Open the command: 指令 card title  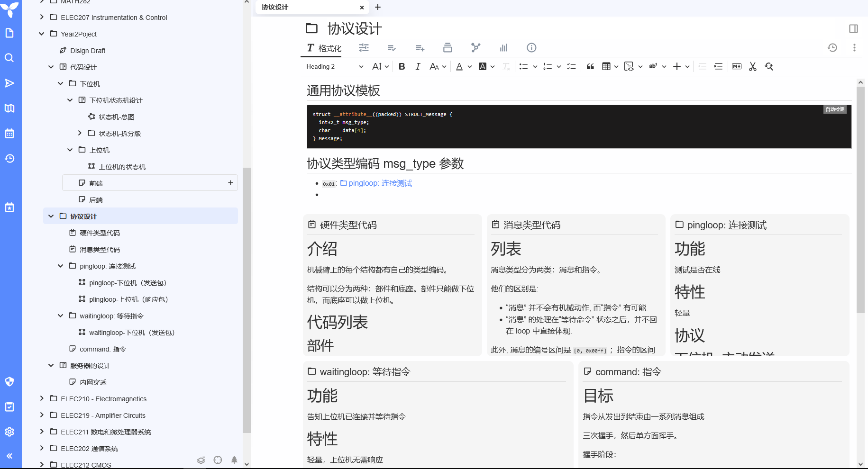628,372
